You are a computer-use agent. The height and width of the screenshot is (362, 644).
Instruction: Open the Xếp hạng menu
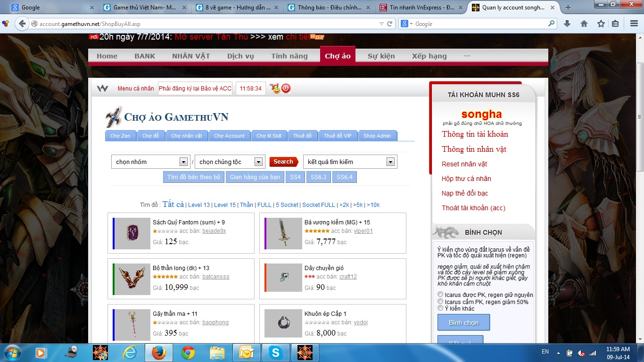(x=429, y=56)
